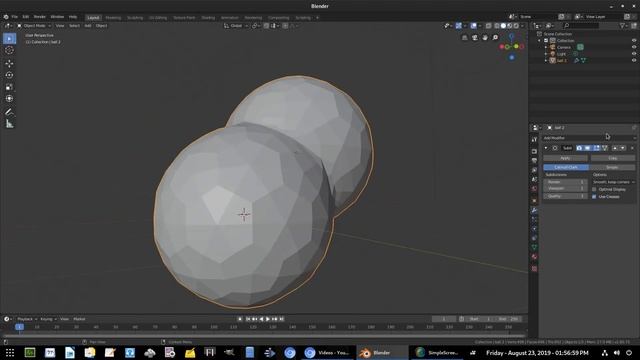Open the Add Modifier dropdown
Viewport: 640px width, 360px height.
click(589, 138)
